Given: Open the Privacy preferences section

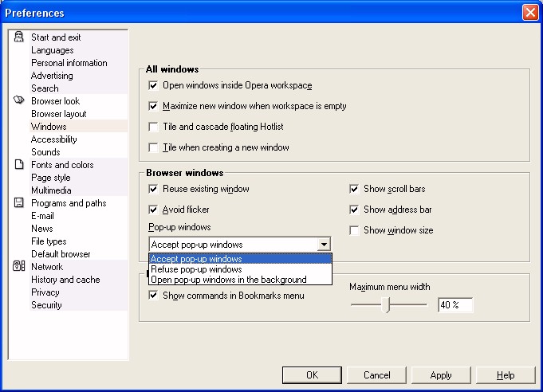Looking at the screenshot, I should point(45,292).
